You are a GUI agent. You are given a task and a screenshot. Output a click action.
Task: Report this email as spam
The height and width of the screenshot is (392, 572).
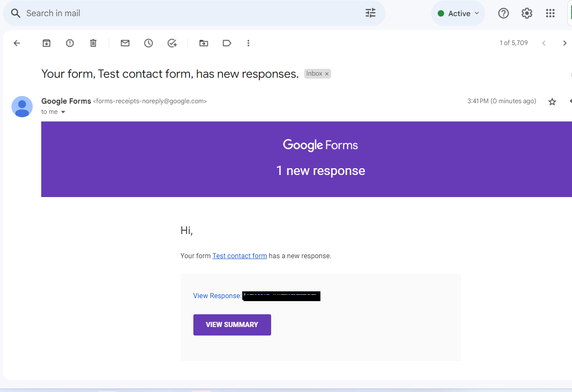70,43
